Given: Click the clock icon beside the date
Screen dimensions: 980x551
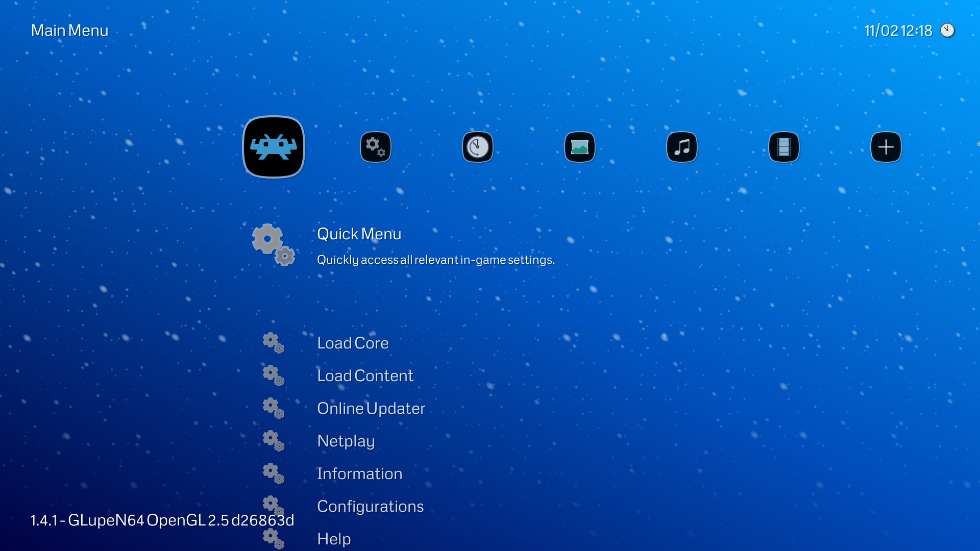Looking at the screenshot, I should pos(948,31).
